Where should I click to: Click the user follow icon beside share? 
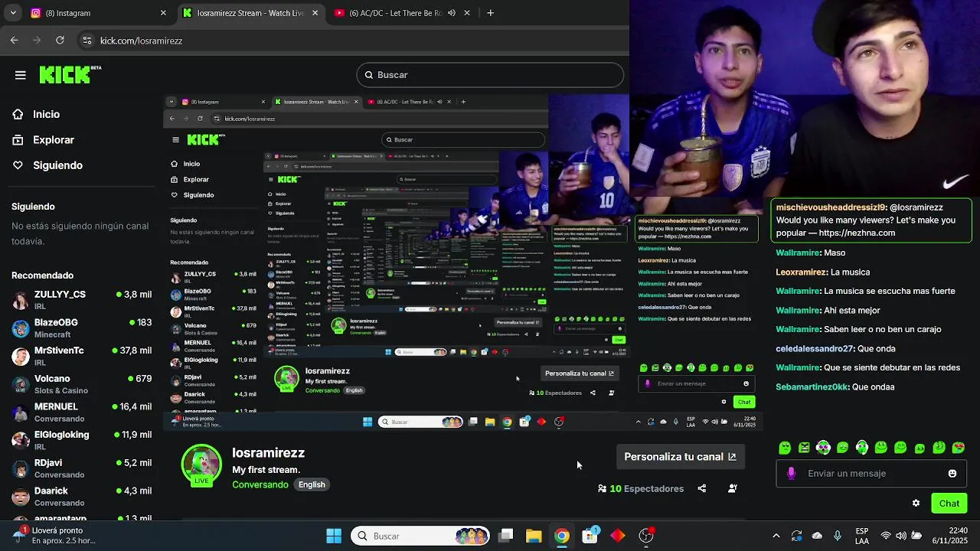(733, 488)
